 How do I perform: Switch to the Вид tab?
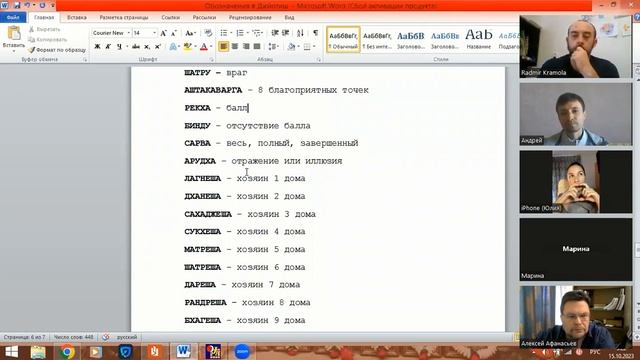289,18
